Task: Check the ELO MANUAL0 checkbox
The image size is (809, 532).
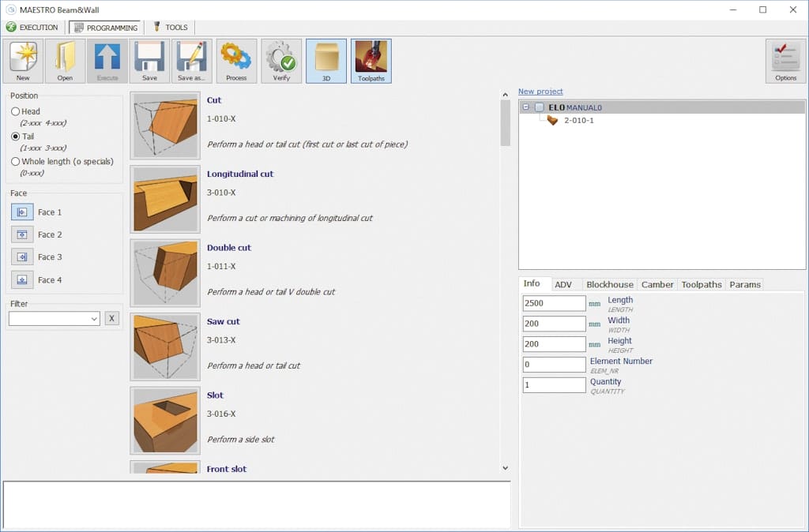Action: (539, 107)
